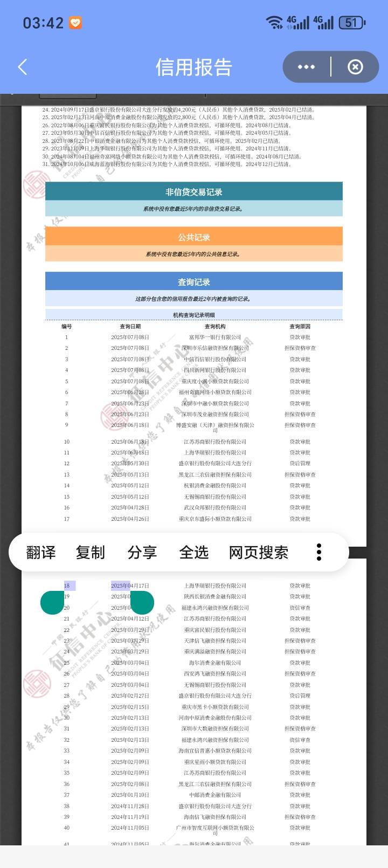Tap the 信用报告 page title

(x=194, y=67)
